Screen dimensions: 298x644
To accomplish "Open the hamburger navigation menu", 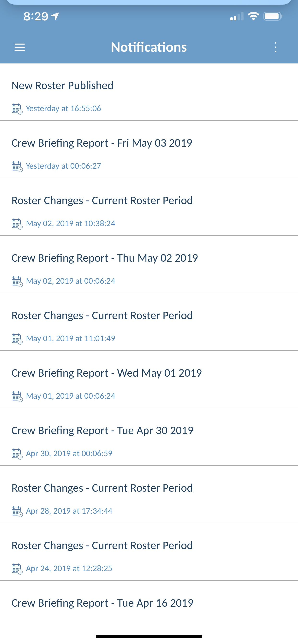I will click(19, 47).
